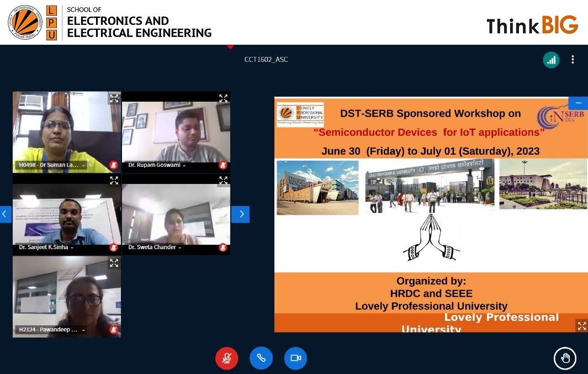Select Dr. Rupam Goswami's video tile
This screenshot has width=588, height=374.
176,132
